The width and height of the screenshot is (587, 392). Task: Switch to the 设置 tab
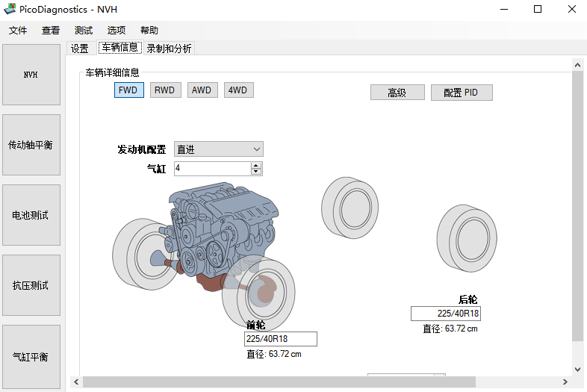click(x=80, y=49)
